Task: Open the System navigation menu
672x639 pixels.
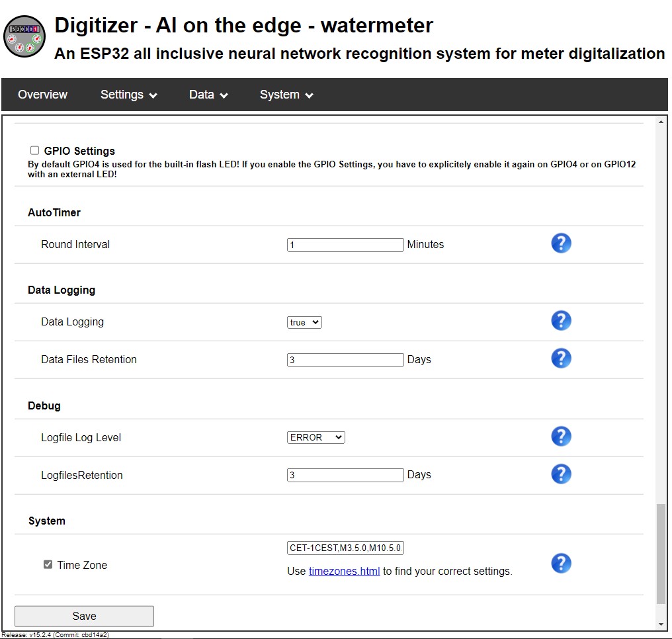Action: pos(286,95)
